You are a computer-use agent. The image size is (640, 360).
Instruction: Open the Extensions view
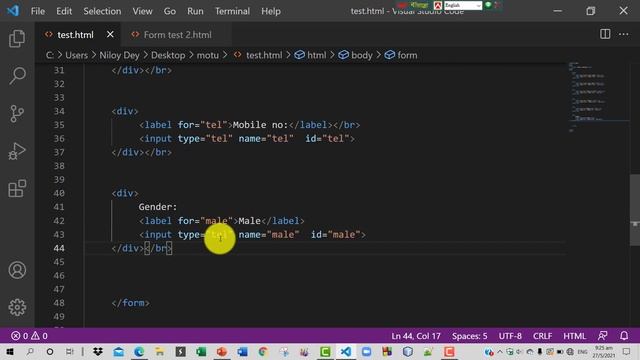tap(17, 189)
